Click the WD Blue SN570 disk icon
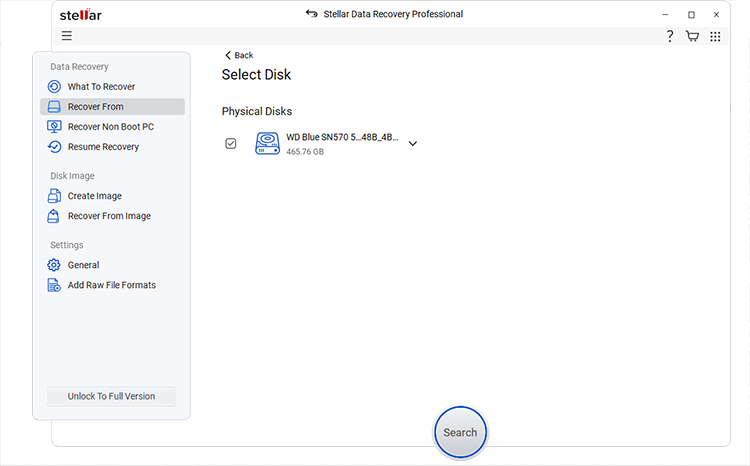Viewport: 750px width, 466px height. [x=267, y=143]
